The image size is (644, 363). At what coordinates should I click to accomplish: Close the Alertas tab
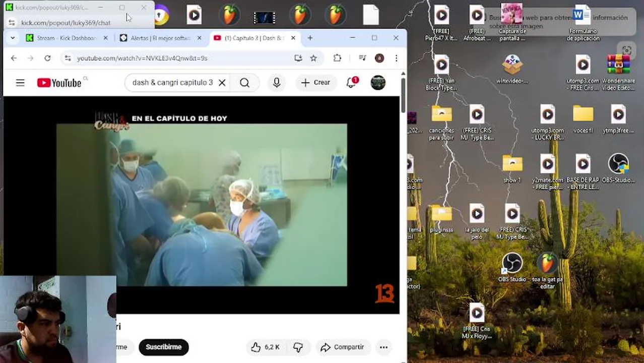tap(199, 38)
